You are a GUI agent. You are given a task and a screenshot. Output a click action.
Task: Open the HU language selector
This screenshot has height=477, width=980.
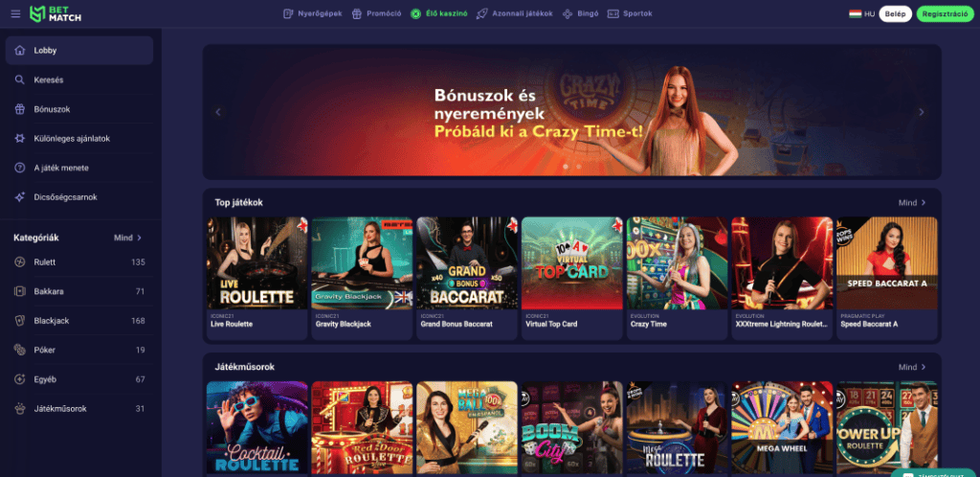pyautogui.click(x=862, y=13)
